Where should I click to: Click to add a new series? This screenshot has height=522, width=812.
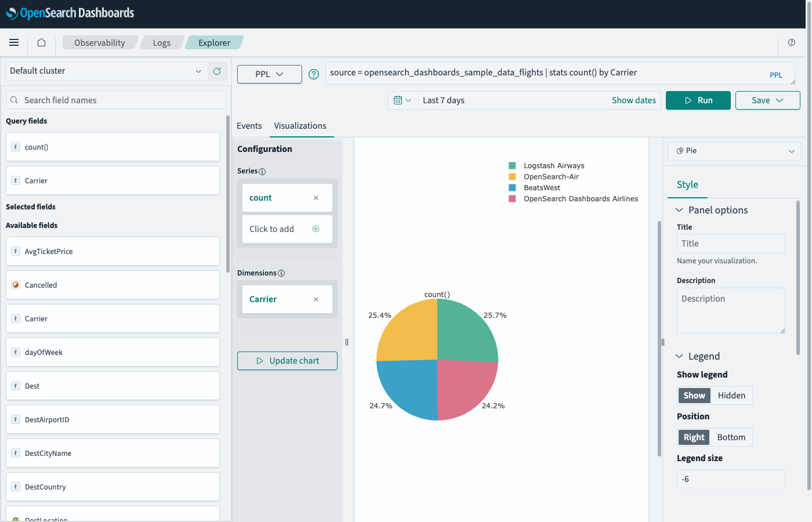287,229
